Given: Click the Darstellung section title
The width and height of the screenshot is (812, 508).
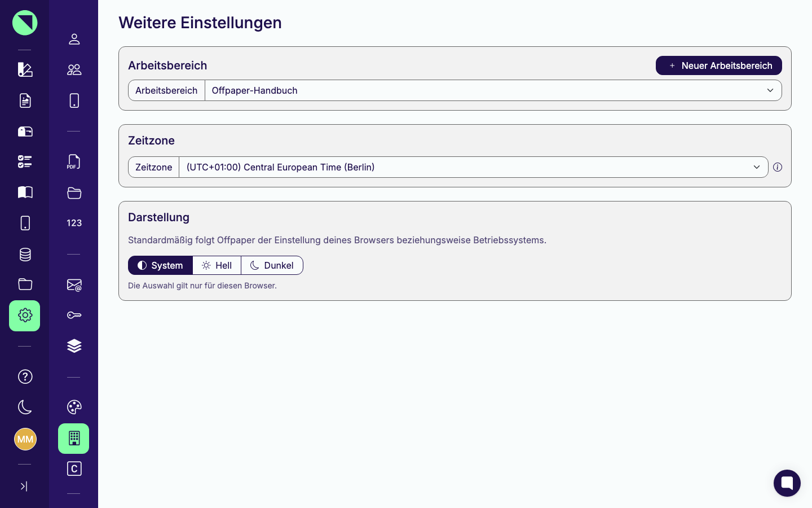Looking at the screenshot, I should (158, 217).
